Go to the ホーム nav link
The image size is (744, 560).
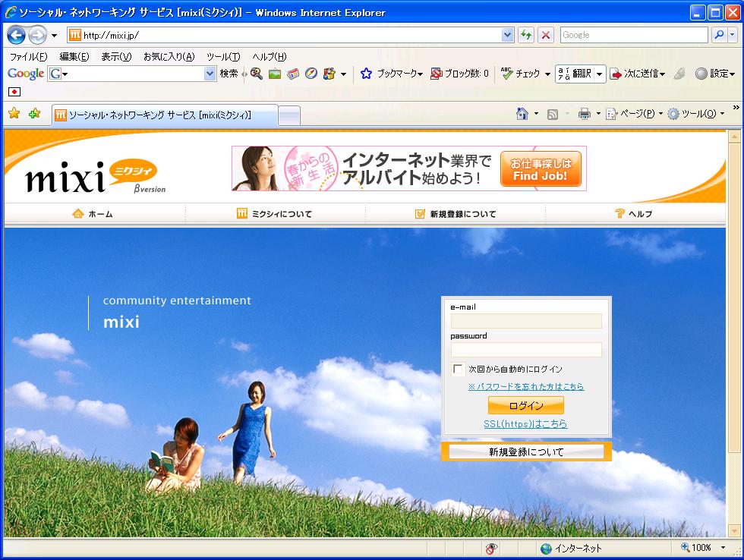click(x=93, y=214)
